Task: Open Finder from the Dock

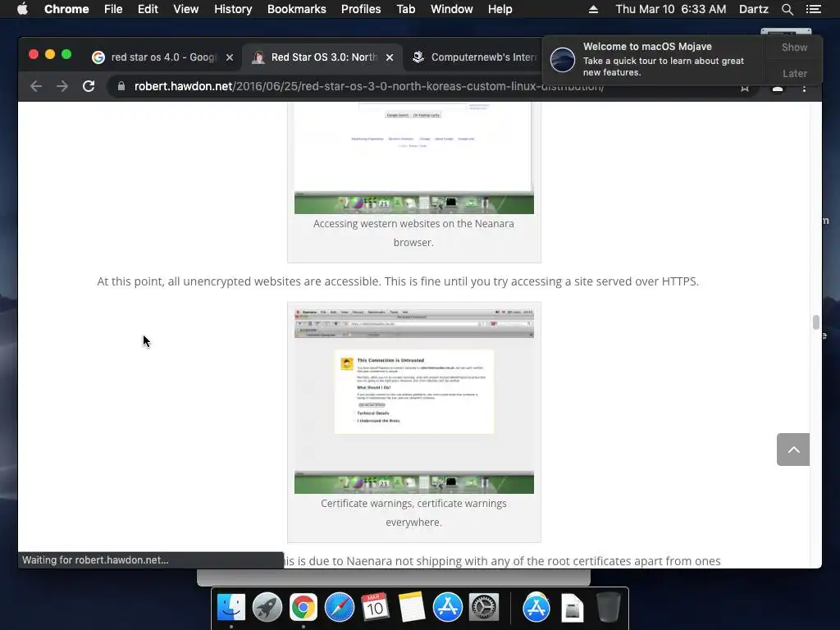Action: 231,608
